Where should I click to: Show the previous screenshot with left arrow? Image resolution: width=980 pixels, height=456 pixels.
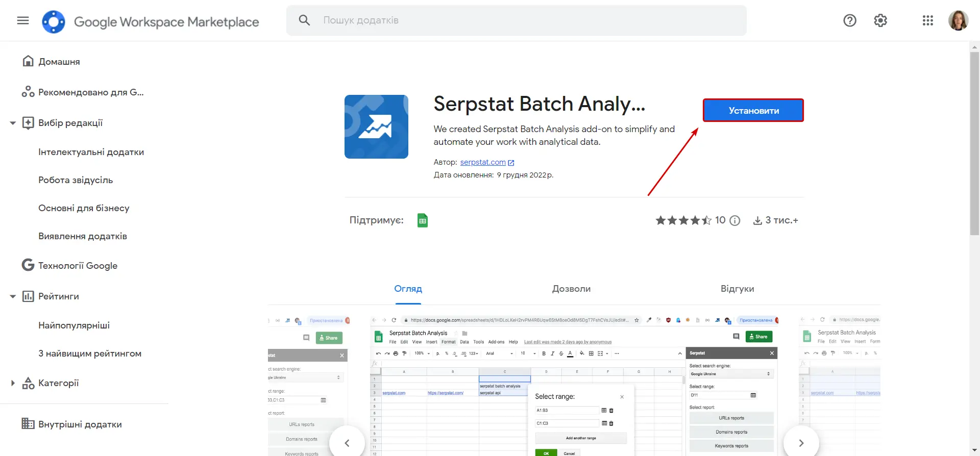point(347,443)
